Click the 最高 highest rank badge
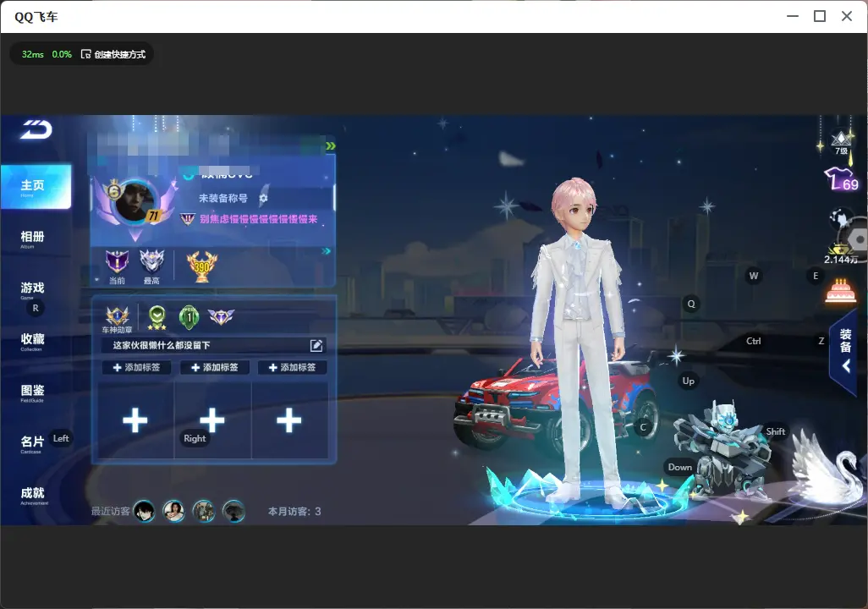The image size is (868, 609). 151,266
